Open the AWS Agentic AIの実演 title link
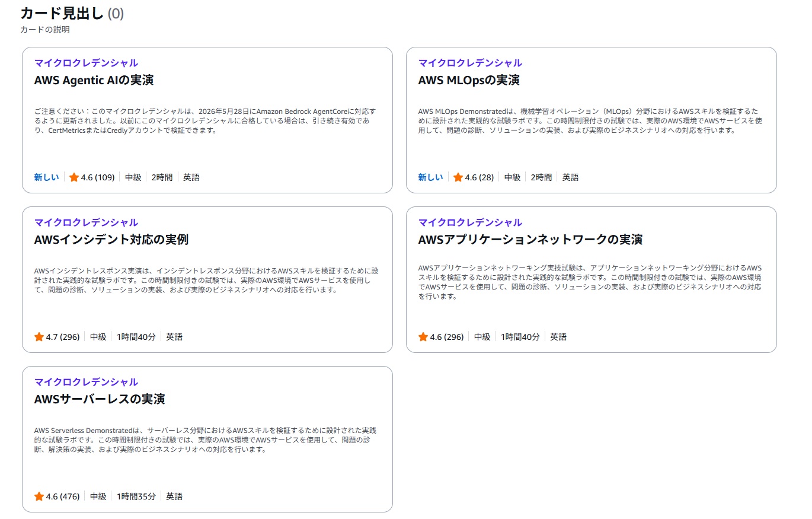This screenshot has width=812, height=519. [x=94, y=80]
